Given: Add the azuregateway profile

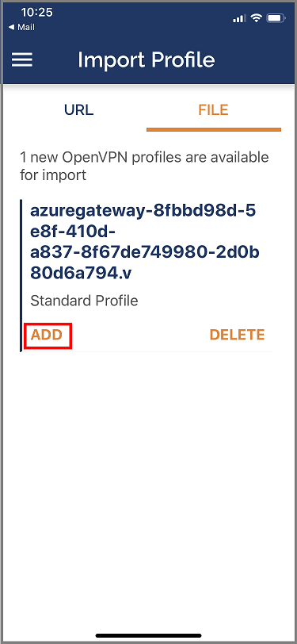Looking at the screenshot, I should tap(47, 335).
